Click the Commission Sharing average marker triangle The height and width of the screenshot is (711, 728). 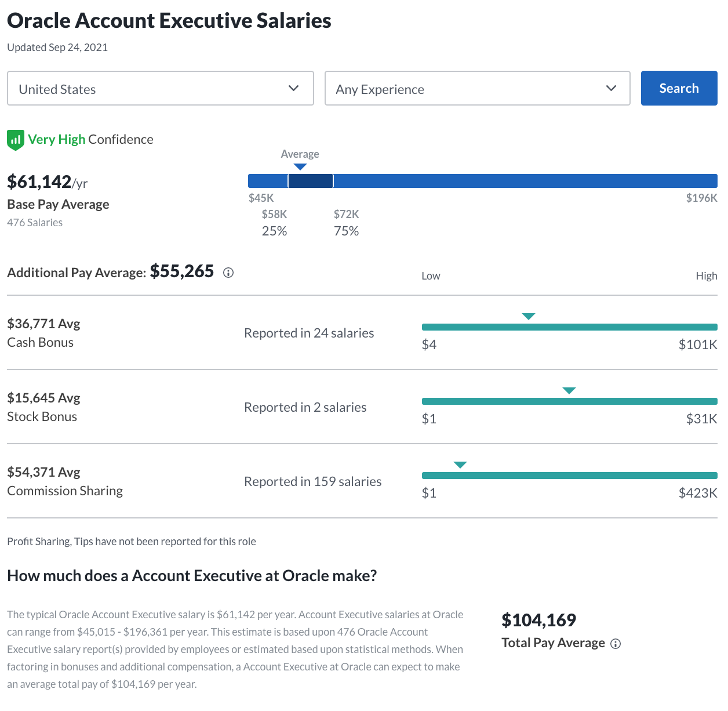(x=460, y=465)
